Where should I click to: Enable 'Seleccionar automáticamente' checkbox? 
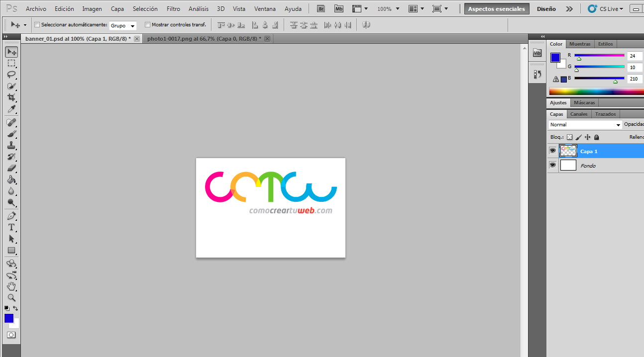coord(37,25)
